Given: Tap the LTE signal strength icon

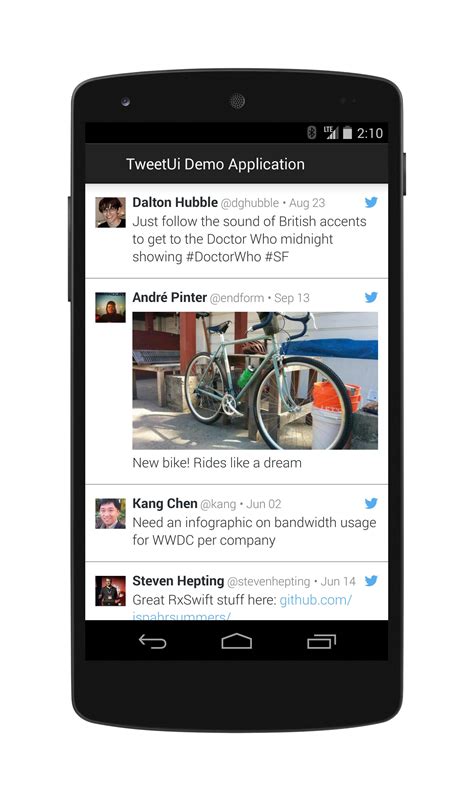Looking at the screenshot, I should coord(331,133).
